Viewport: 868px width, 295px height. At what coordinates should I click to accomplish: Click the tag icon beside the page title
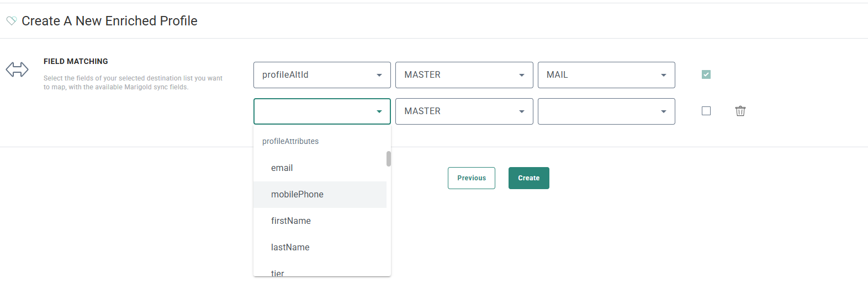11,21
